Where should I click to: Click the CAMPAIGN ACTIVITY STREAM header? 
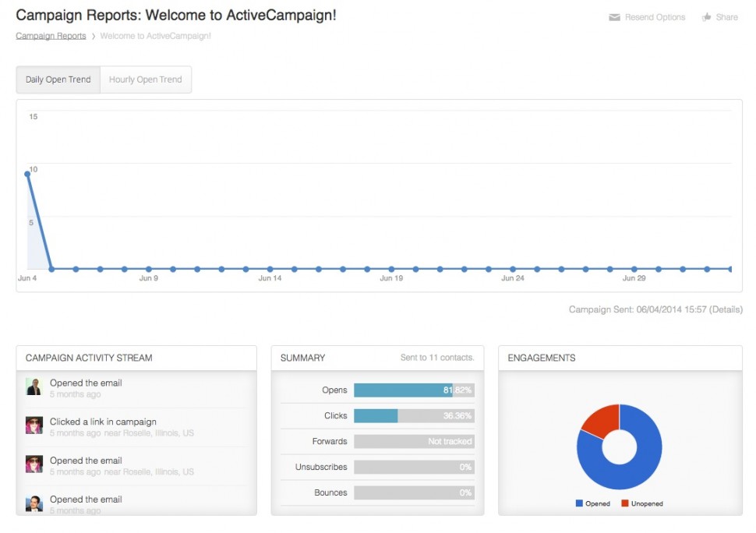tap(89, 358)
